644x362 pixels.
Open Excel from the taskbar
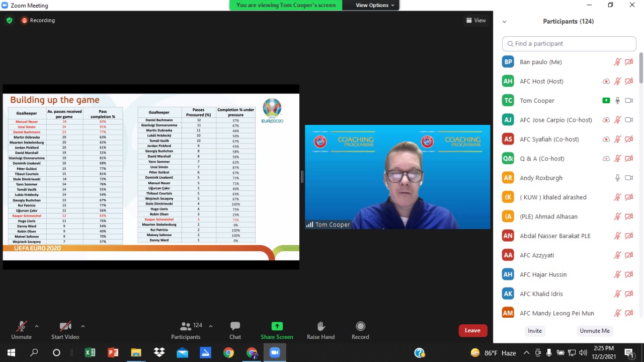(x=90, y=353)
